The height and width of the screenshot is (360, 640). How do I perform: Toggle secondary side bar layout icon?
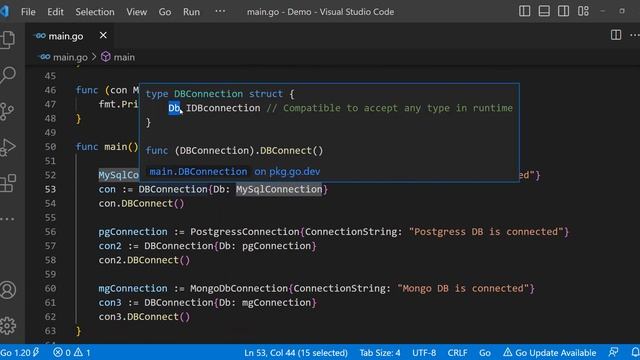click(564, 11)
